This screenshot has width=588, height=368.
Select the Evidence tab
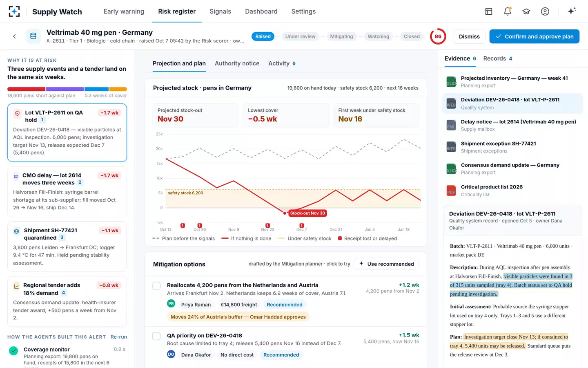[460, 58]
